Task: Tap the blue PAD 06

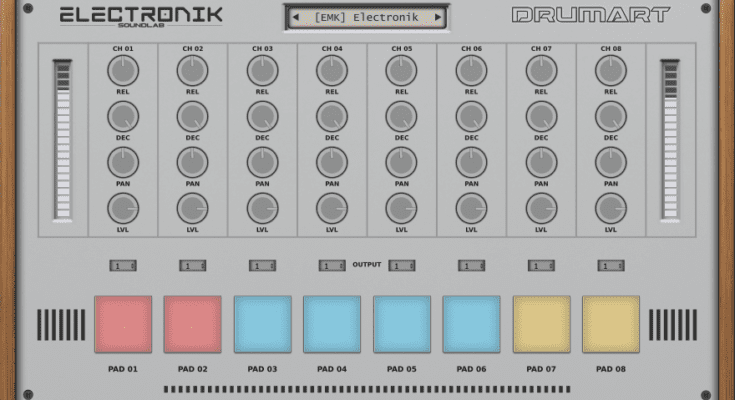Action: [x=471, y=324]
